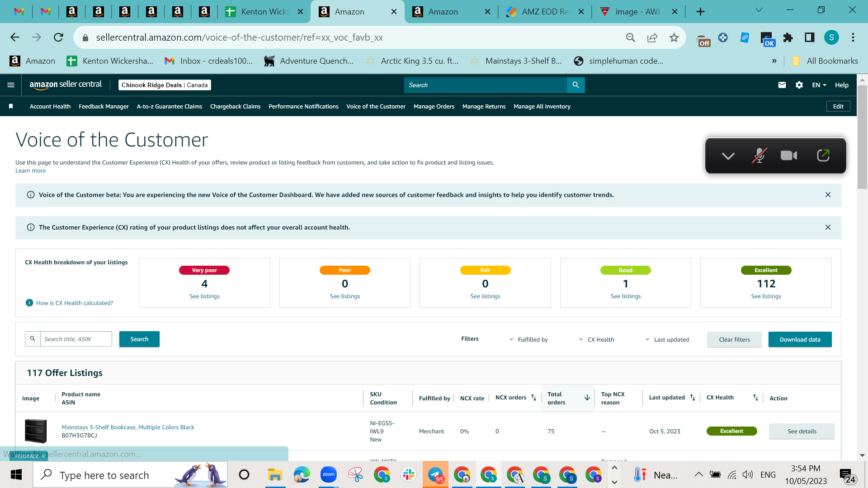Viewport: 868px width, 488px height.
Task: Open Chrome profile avatar S
Action: click(831, 38)
